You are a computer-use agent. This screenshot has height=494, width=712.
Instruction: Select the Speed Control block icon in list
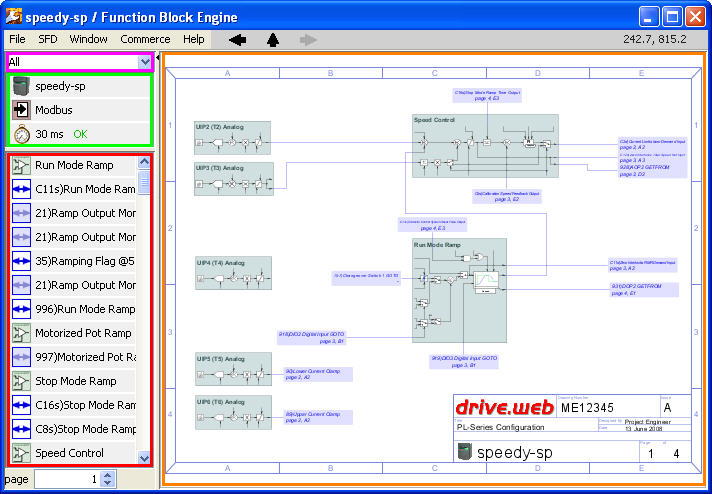click(x=21, y=453)
